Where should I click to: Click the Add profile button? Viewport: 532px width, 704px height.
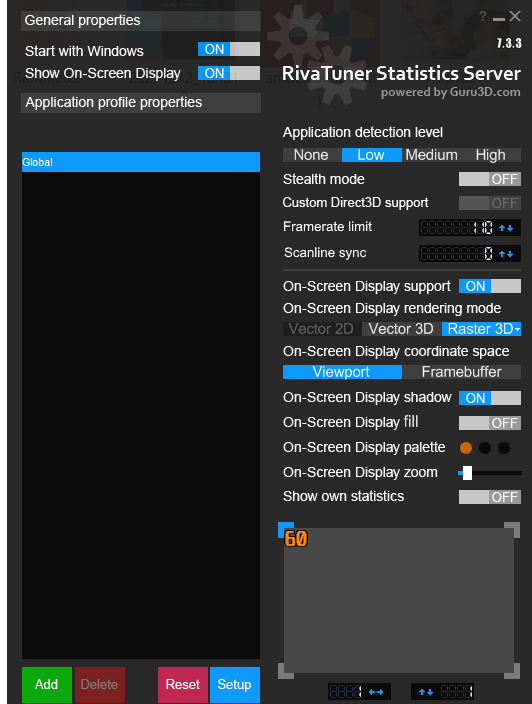point(47,685)
